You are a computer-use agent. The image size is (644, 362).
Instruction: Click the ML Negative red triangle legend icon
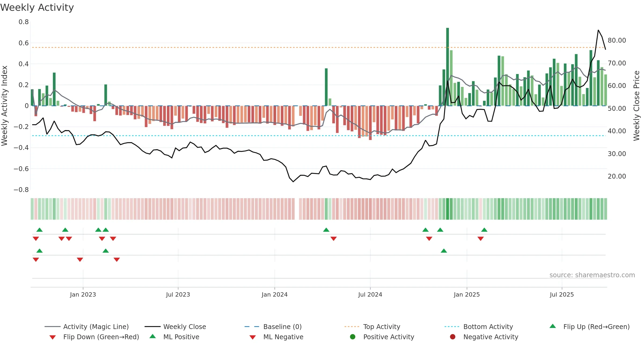click(253, 337)
